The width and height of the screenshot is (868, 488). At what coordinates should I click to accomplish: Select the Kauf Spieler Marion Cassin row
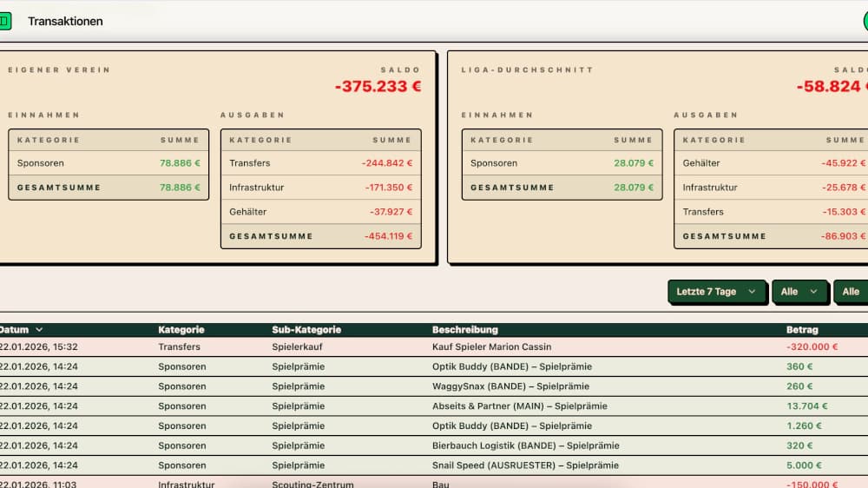[491, 346]
